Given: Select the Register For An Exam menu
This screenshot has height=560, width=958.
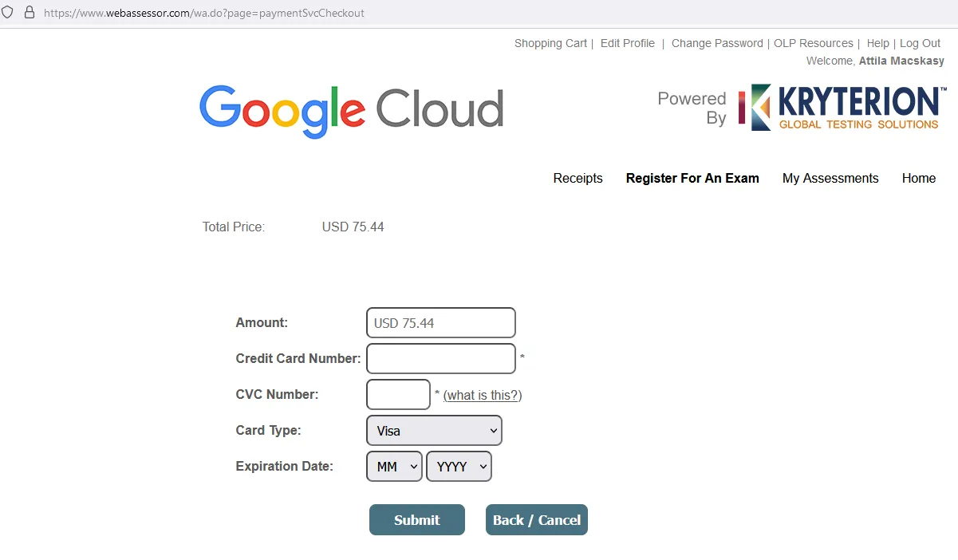Looking at the screenshot, I should click(692, 178).
